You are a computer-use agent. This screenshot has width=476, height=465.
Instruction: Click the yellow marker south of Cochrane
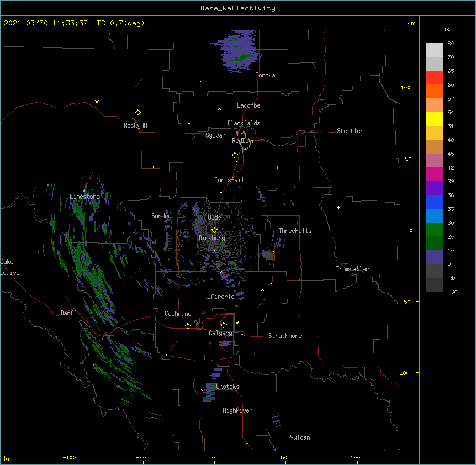coord(188,326)
